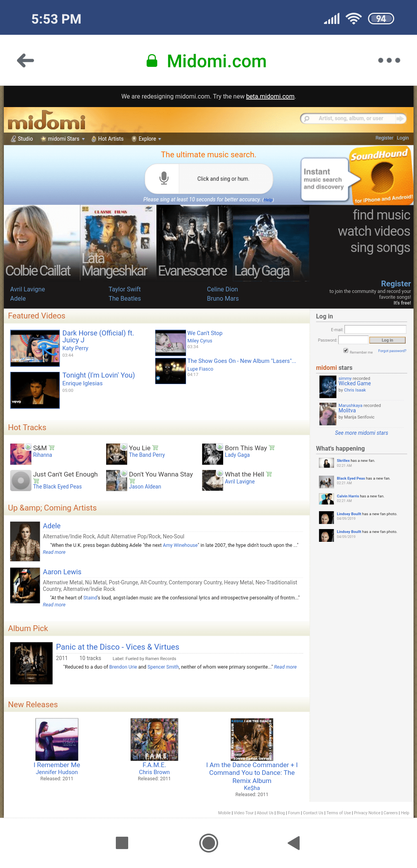This screenshot has width=417, height=868.
Task: Open Lady Gaga artist image
Action: (x=271, y=242)
